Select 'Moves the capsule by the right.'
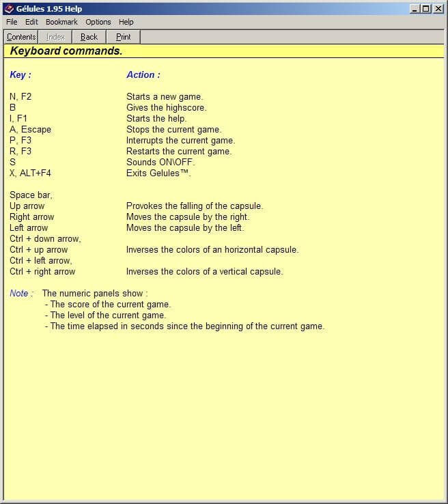 (x=188, y=216)
